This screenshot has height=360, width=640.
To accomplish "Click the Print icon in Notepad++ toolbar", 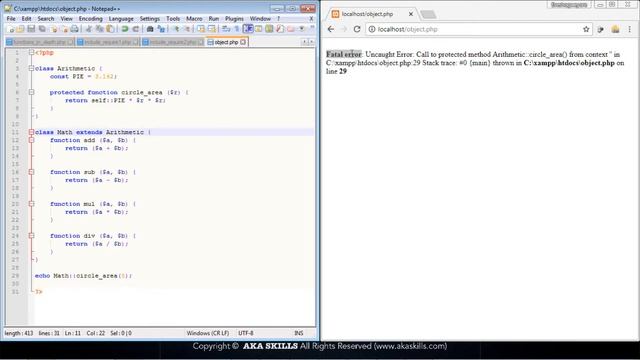I will [x=74, y=29].
